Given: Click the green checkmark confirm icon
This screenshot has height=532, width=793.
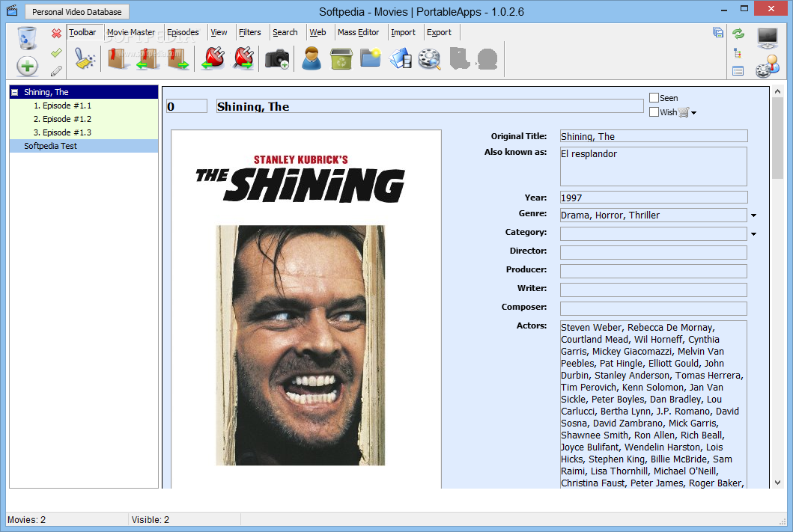Looking at the screenshot, I should [56, 52].
